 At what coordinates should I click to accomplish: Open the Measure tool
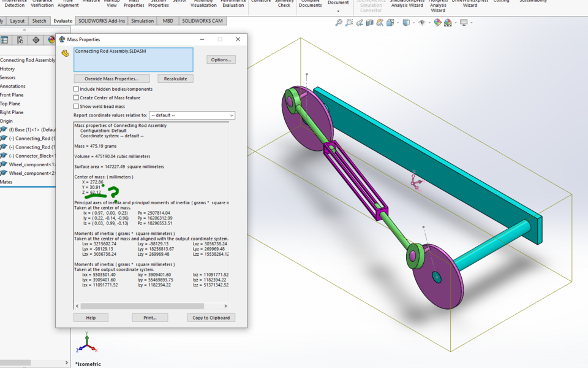tap(91, 5)
